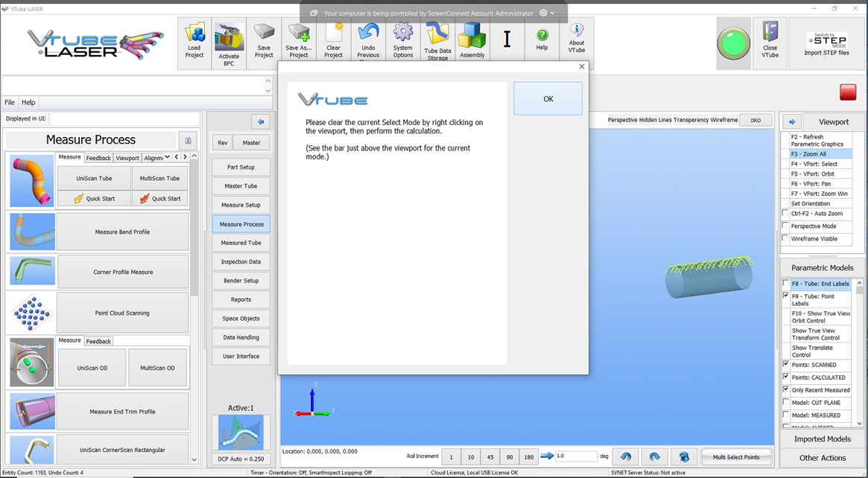The width and height of the screenshot is (868, 478).
Task: Switch to the top Feedback tab
Action: pos(98,158)
